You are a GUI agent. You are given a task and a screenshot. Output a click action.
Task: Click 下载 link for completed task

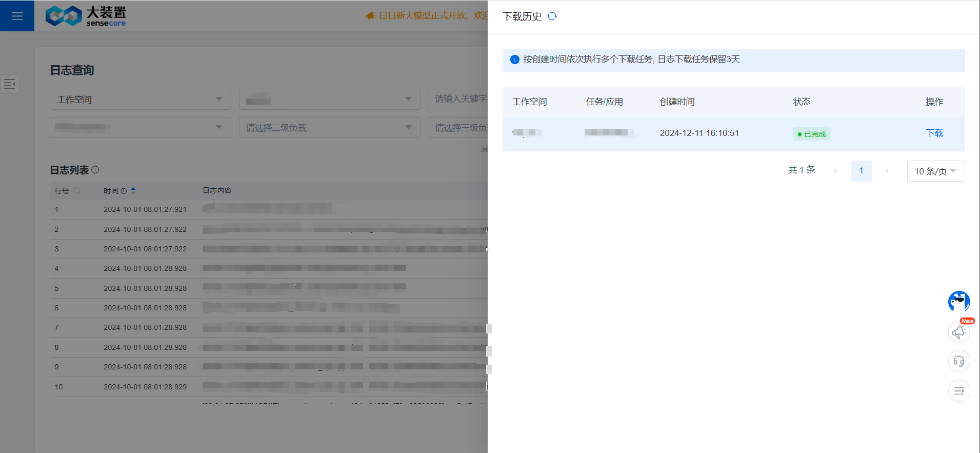[x=934, y=133]
